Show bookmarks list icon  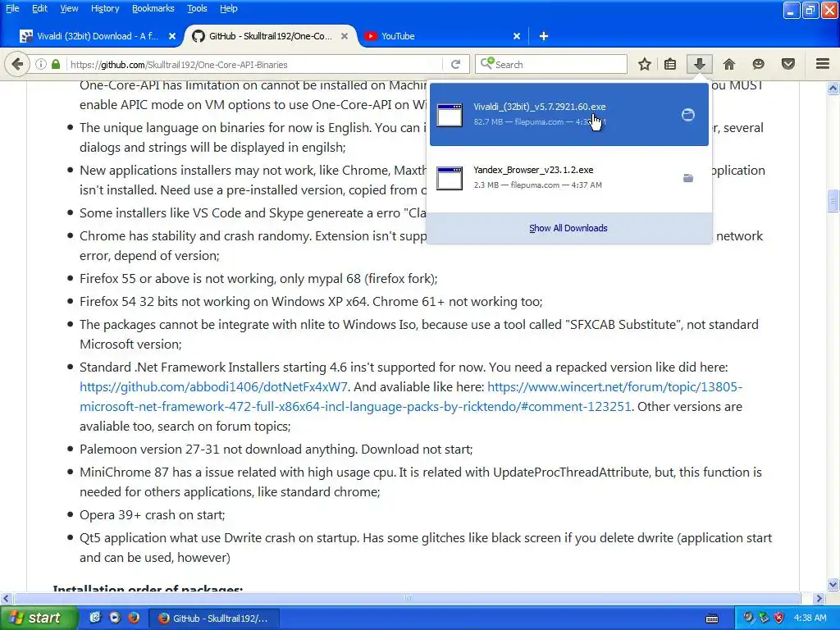[670, 64]
